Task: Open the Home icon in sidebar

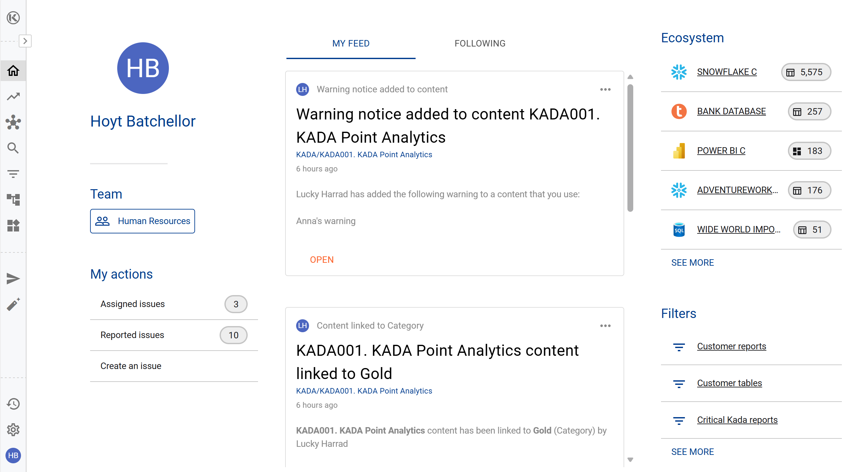Action: (13, 70)
